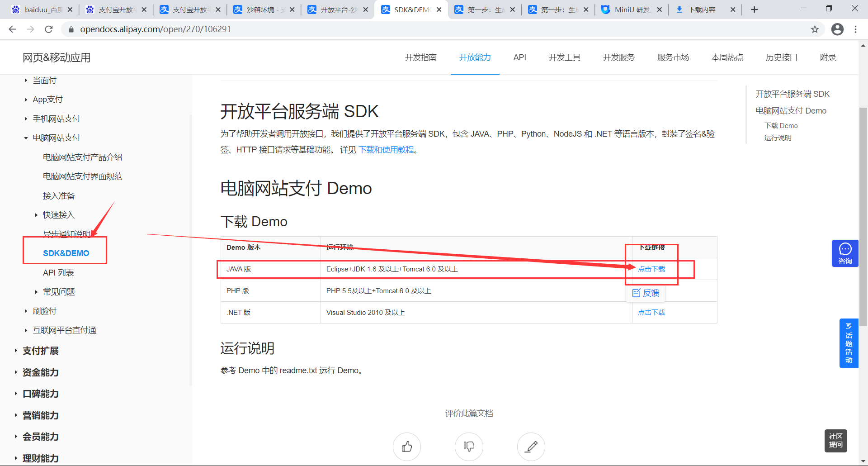Click the page vertical scrollbar

click(863, 217)
